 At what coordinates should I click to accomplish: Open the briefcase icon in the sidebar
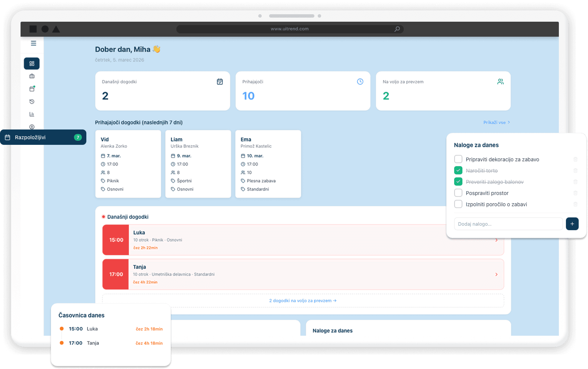click(32, 76)
